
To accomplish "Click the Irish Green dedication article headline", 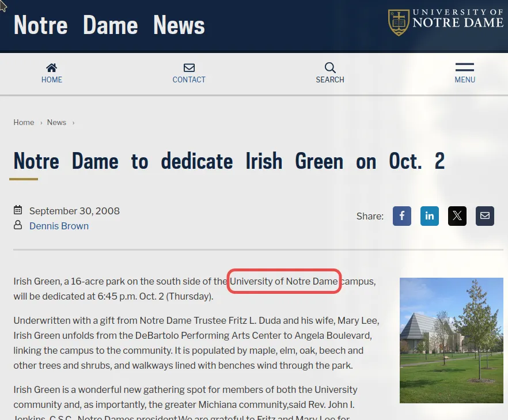I will (x=229, y=161).
